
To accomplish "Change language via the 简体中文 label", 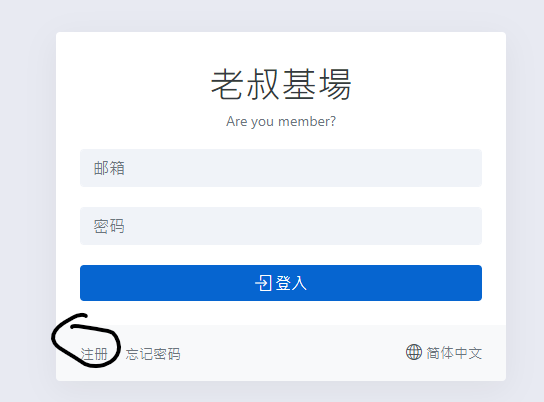I will pyautogui.click(x=454, y=353).
